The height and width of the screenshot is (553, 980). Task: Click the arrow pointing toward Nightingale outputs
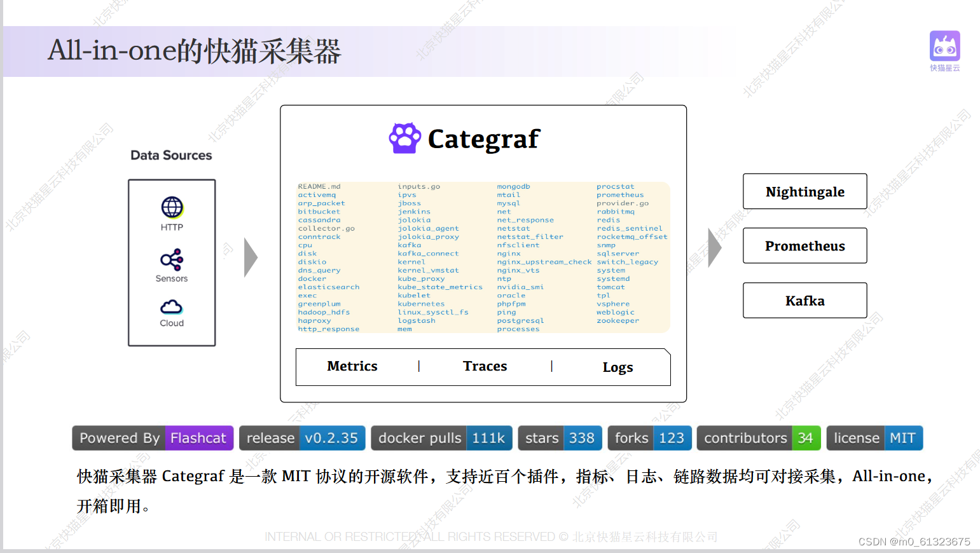715,247
